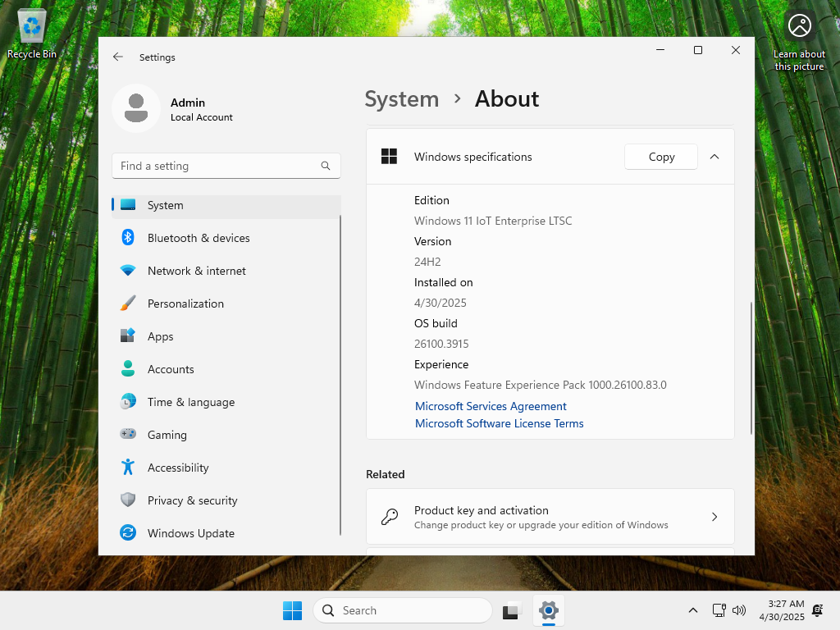Go back using the Settings back arrow
This screenshot has height=630, width=840.
coord(118,57)
